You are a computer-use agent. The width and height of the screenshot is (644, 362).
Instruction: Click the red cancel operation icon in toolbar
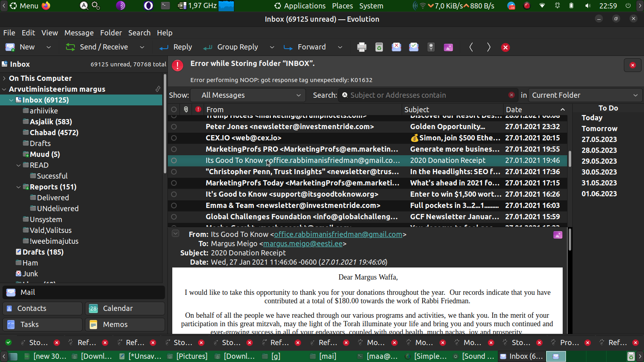coord(506,47)
